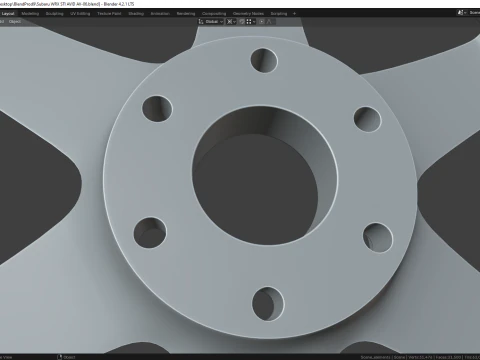This screenshot has width=480, height=360.
Task: Open the Global transform orientation dropdown
Action: 211,22
